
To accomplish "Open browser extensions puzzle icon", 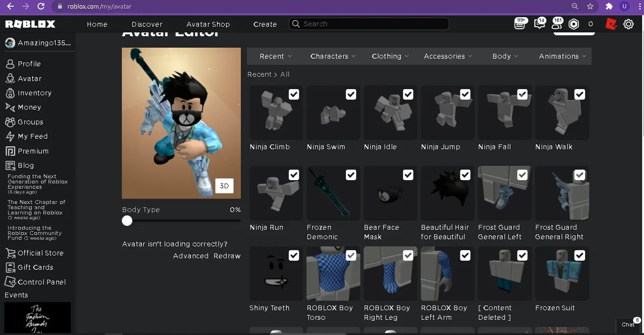I will (609, 6).
